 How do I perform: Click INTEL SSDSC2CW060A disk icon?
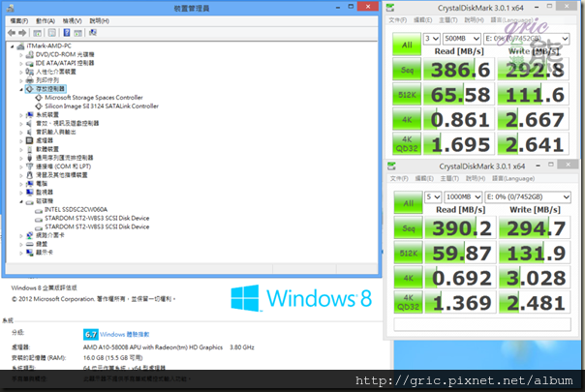(39, 210)
